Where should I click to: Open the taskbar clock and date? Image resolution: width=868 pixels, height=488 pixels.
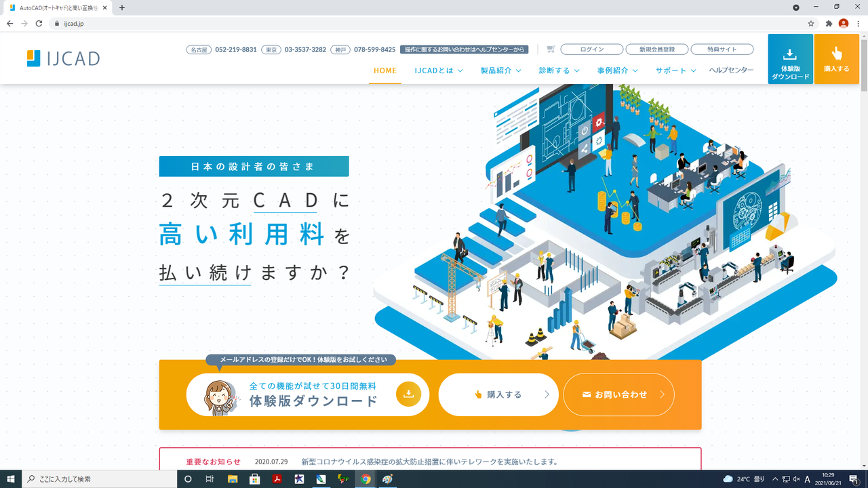point(829,479)
